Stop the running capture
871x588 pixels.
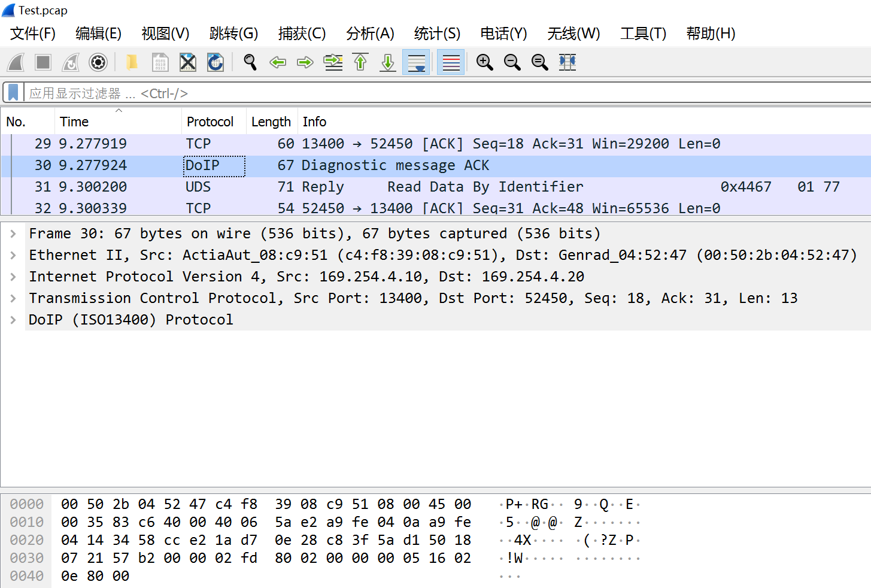[43, 62]
